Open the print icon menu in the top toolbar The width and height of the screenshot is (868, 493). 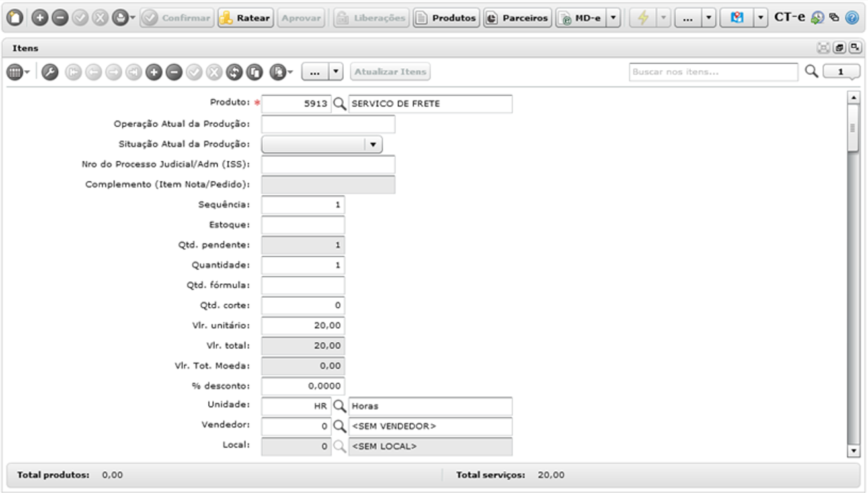pos(123,18)
